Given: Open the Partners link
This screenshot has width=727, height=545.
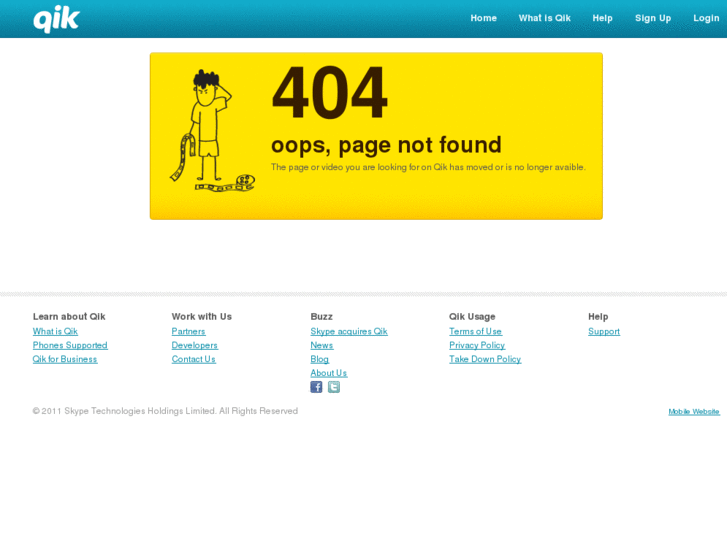Looking at the screenshot, I should click(188, 331).
